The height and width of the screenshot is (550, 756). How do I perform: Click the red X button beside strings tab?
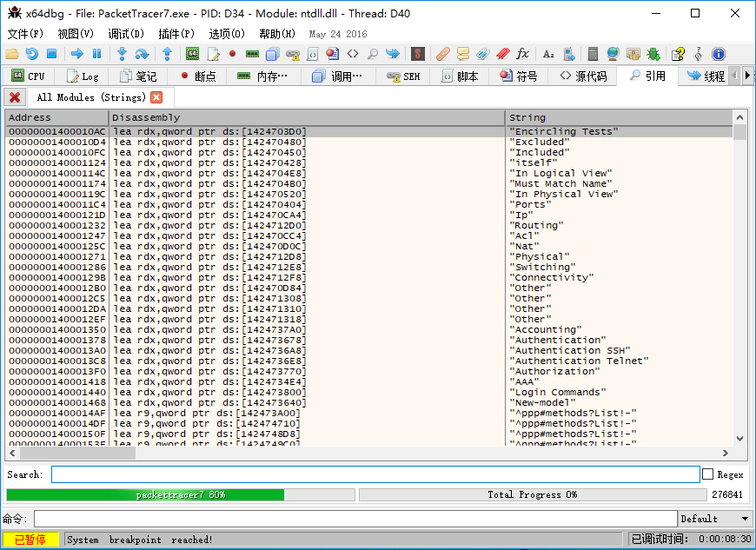(x=15, y=97)
